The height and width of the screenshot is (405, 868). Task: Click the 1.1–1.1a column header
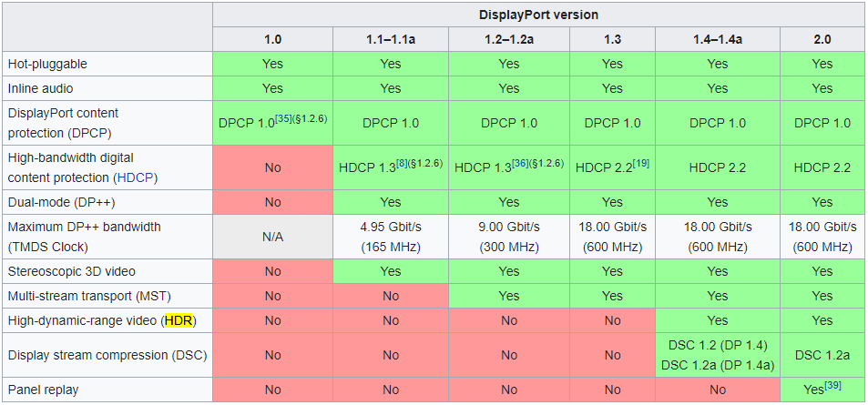(390, 40)
